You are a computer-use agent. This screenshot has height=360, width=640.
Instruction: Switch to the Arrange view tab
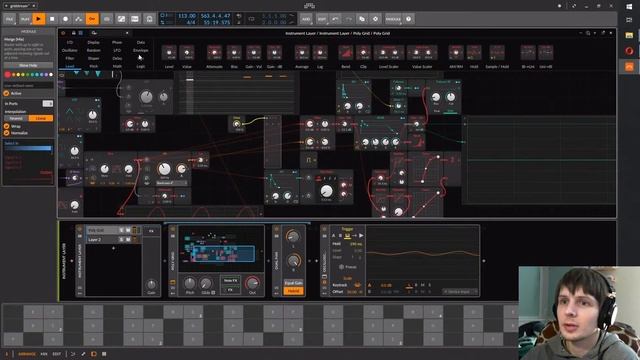27,354
